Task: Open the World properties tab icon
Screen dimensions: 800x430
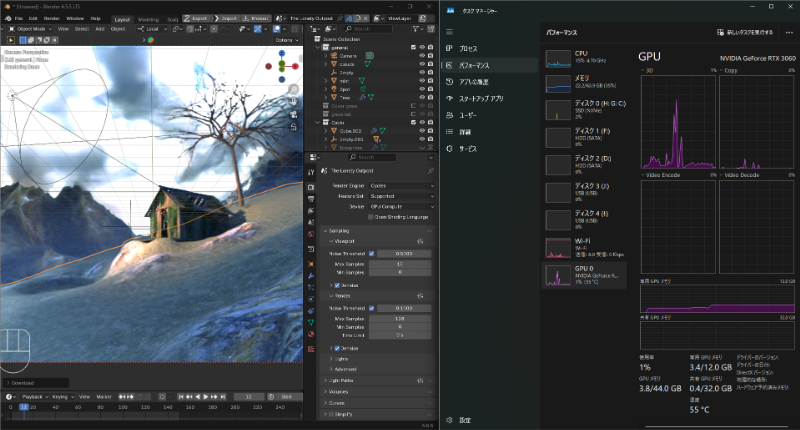Action: click(x=311, y=235)
